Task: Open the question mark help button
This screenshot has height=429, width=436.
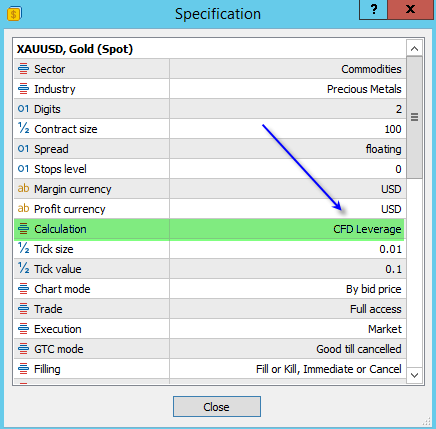Action: point(373,10)
